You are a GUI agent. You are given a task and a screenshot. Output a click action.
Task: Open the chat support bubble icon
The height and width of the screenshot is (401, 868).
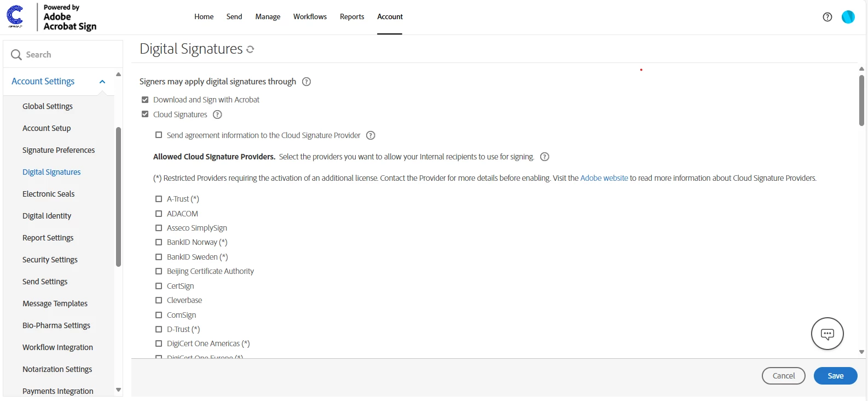pyautogui.click(x=828, y=334)
